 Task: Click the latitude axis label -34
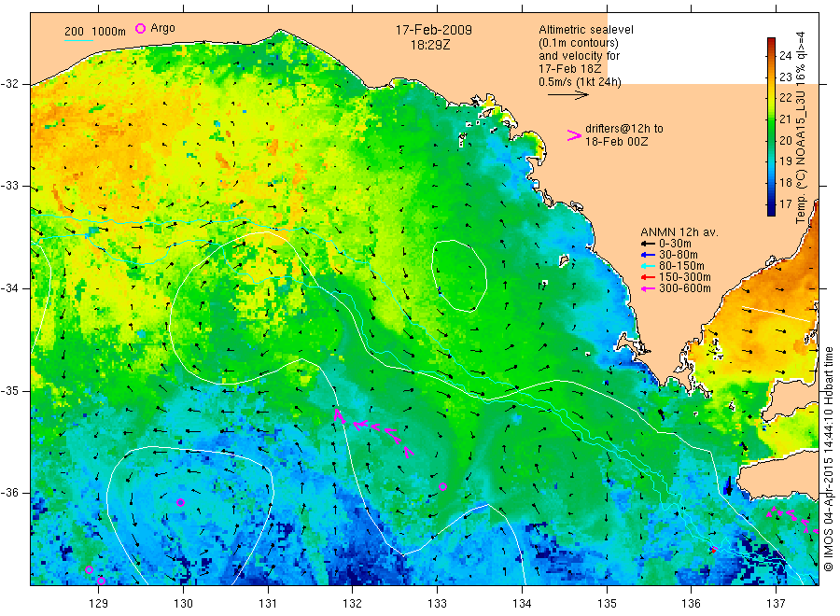coord(9,288)
